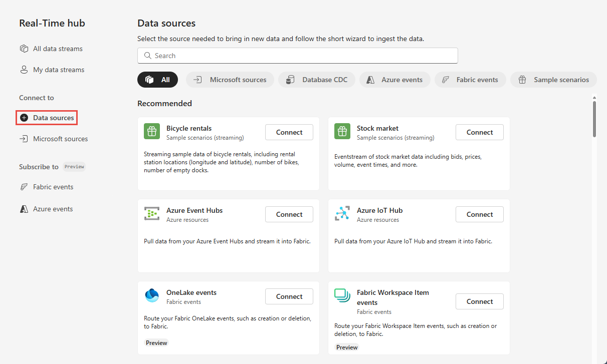Click the Preview badge beside Subscribe to

click(x=74, y=167)
